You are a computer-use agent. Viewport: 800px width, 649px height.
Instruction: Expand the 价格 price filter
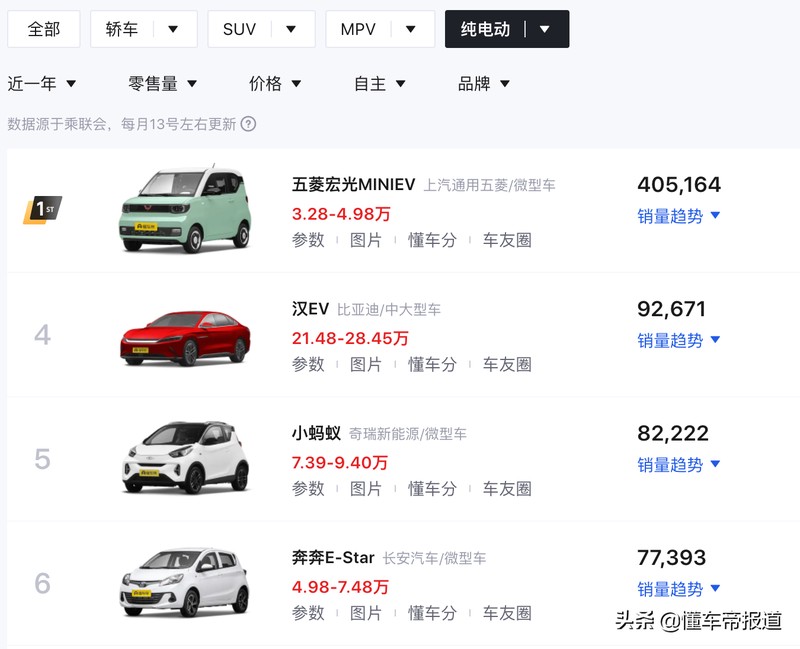point(275,83)
